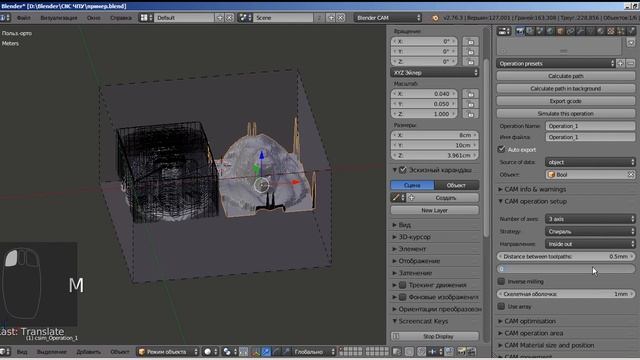Open the Modifiers wrench tab icon
The width and height of the screenshot is (640, 360).
tap(580, 31)
